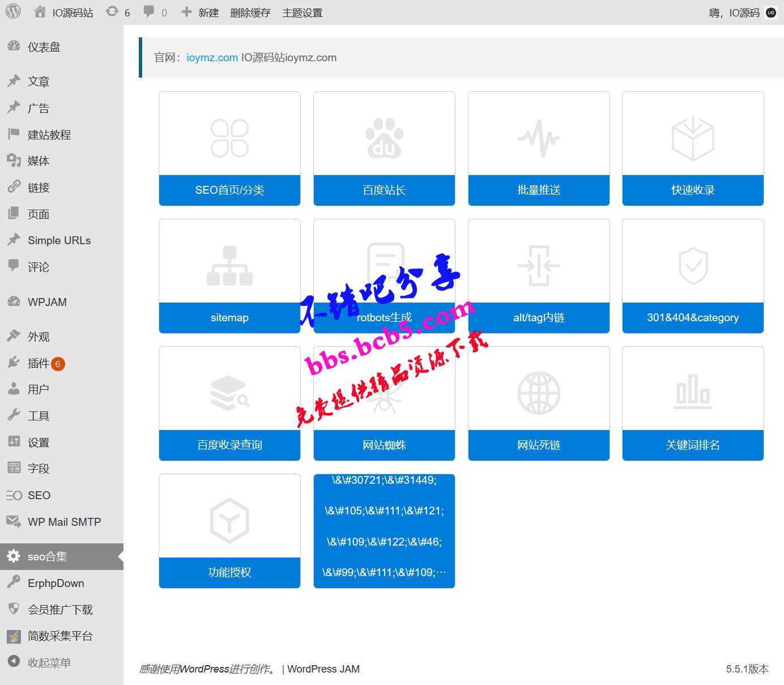Click the shield check icon on 301&404&category card
Image resolution: width=784 pixels, height=685 pixels.
(x=693, y=266)
